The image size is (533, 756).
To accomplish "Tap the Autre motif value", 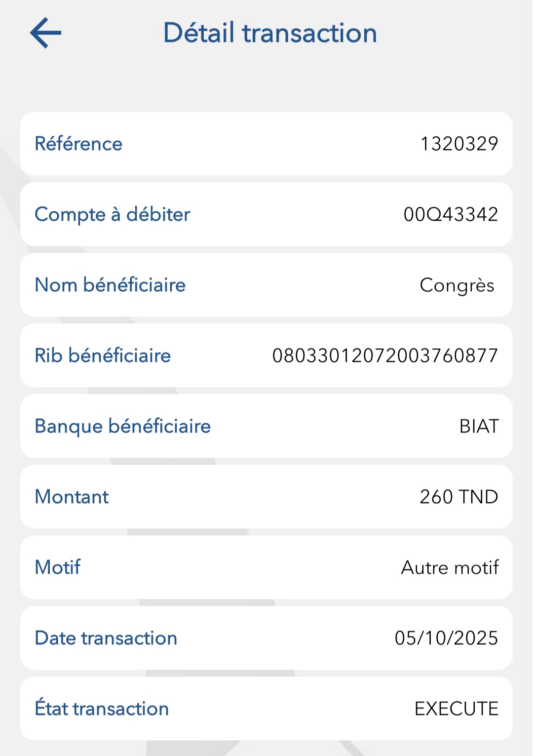I will tap(450, 567).
